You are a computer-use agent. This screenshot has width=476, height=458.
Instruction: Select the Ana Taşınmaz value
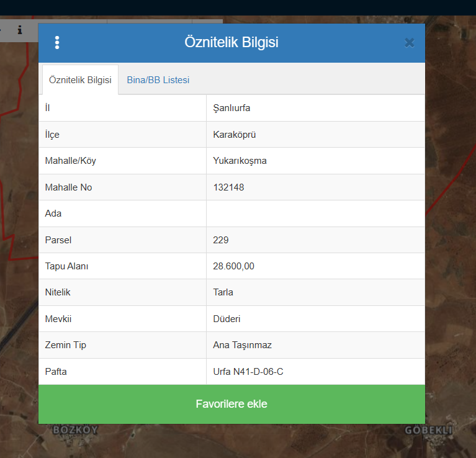click(242, 345)
